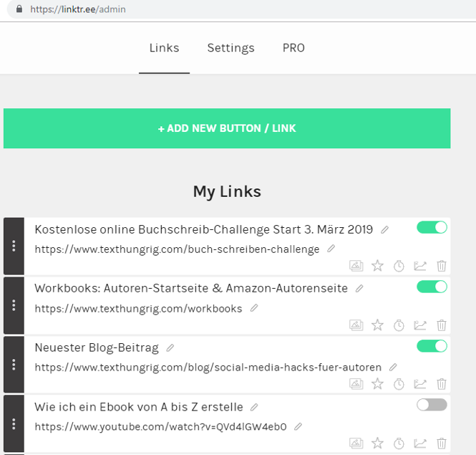Image resolution: width=476 pixels, height=455 pixels.
Task: Edit the buch-schreiben-challenge URL with pencil
Action: [331, 249]
